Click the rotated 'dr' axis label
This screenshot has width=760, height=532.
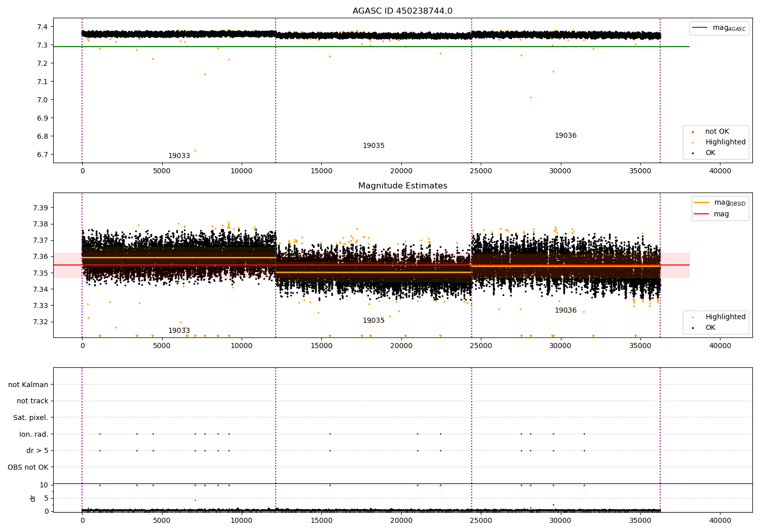pyautogui.click(x=33, y=499)
